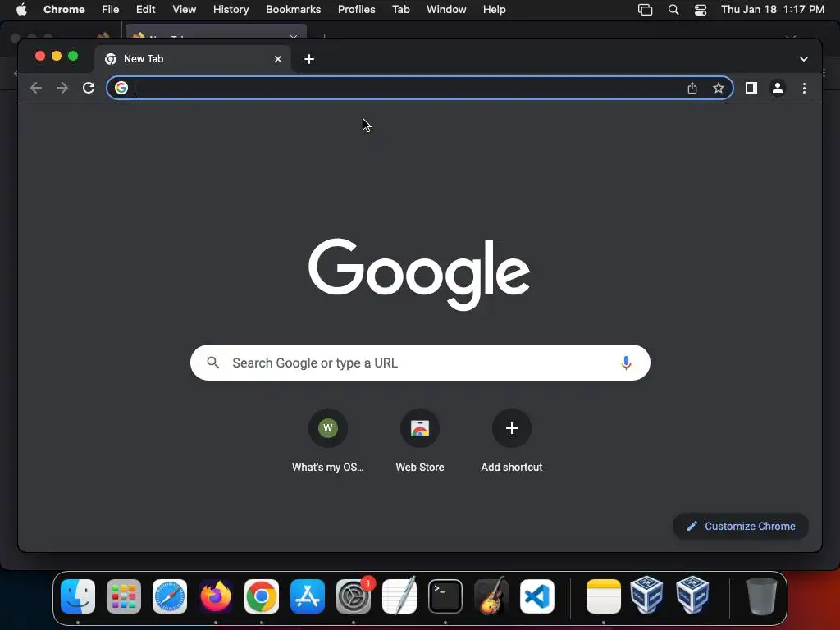Click the back navigation arrow
840x630 pixels.
[36, 88]
